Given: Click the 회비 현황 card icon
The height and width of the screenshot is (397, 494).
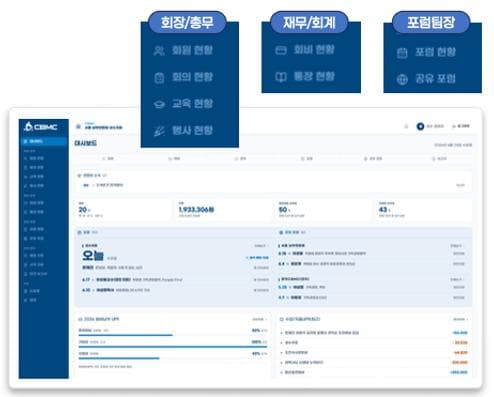Looking at the screenshot, I should (x=281, y=50).
